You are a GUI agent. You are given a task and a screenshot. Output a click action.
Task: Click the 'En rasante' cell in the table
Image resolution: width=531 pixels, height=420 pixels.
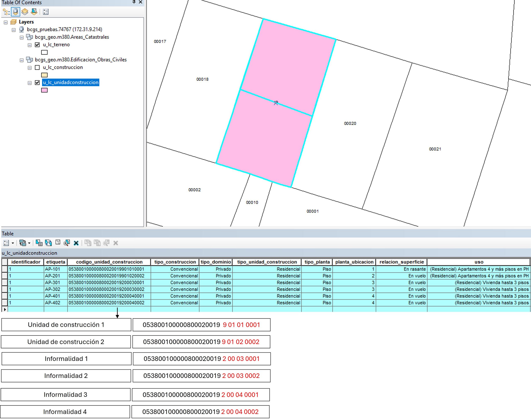(402, 269)
